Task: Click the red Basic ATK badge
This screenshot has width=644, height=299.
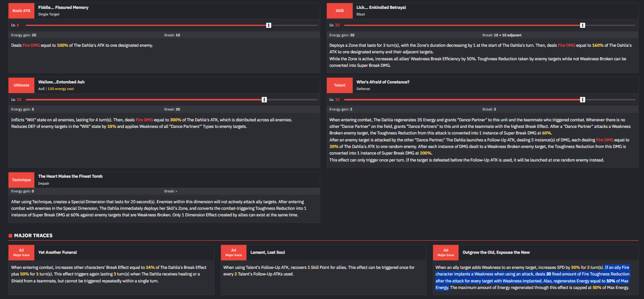Action: click(x=21, y=11)
